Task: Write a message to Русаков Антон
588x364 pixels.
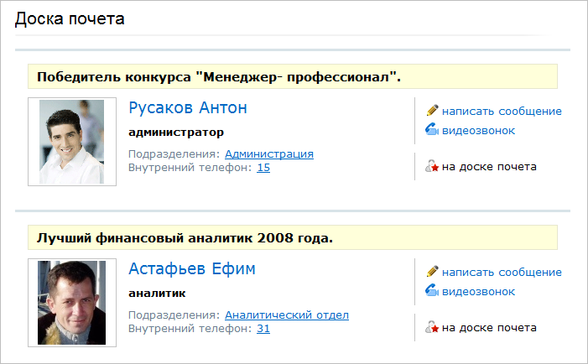Action: point(502,111)
